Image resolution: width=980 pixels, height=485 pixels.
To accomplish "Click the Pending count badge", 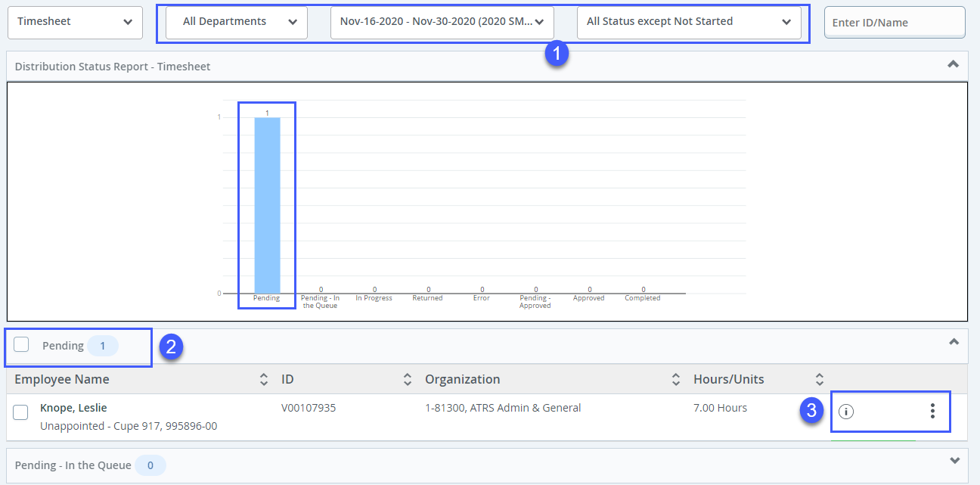I will 104,346.
